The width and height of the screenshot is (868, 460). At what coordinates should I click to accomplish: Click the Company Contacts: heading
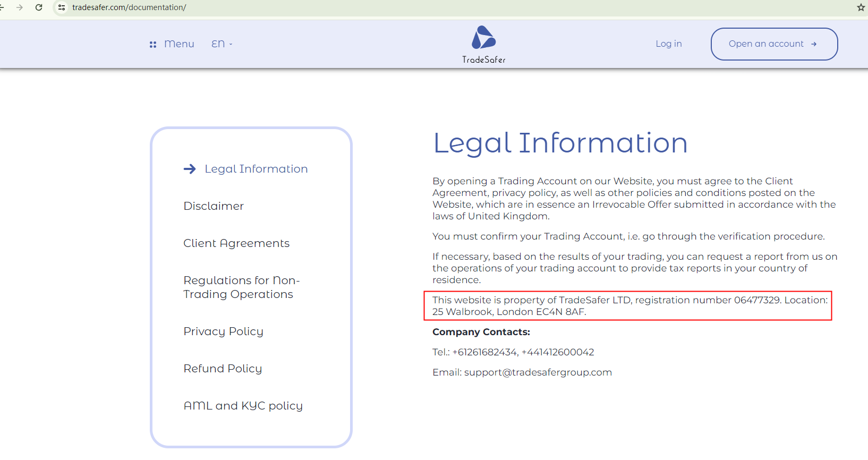pos(481,332)
